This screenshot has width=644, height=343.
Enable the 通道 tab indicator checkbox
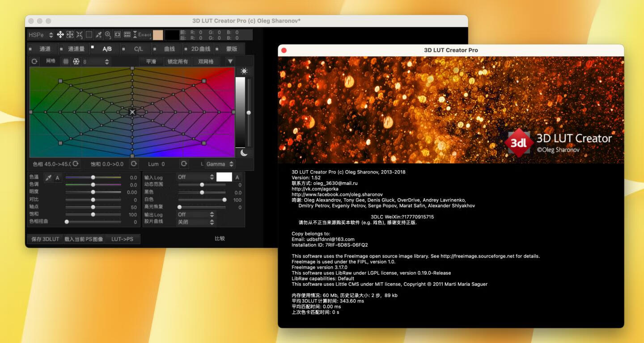[x=30, y=49]
